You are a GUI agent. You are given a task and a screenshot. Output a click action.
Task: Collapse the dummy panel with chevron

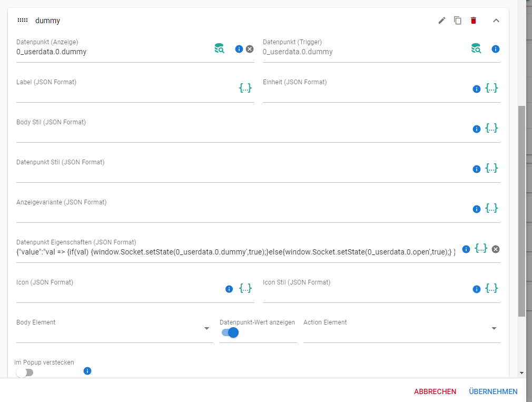pos(496,21)
